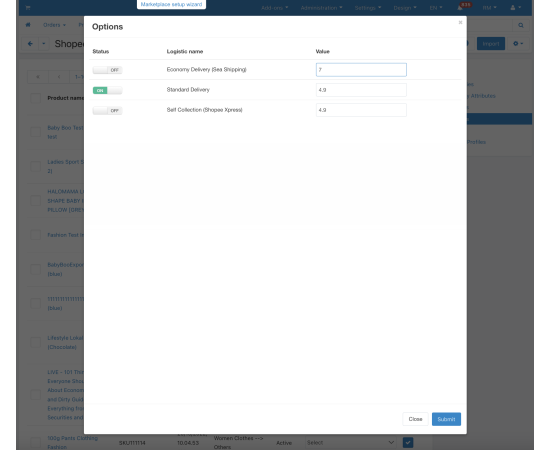Expand the Select dropdown in bottom row
Image resolution: width=550 pixels, height=450 pixels.
click(351, 443)
